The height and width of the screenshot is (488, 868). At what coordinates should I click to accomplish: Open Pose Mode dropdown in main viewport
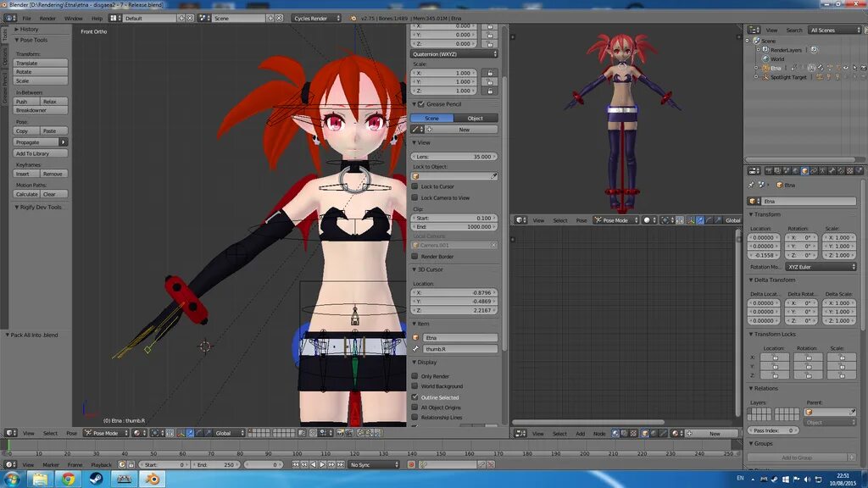pos(106,433)
